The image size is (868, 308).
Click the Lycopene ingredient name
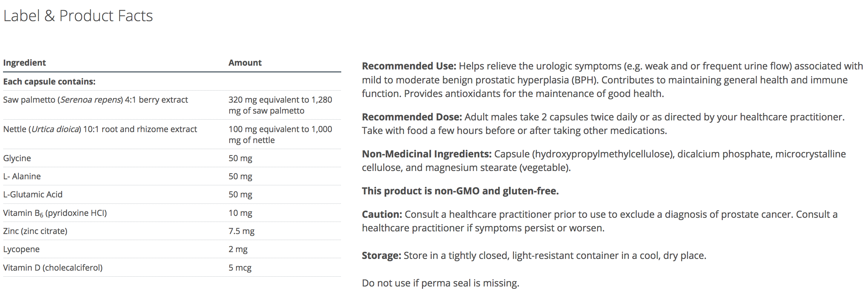(21, 249)
